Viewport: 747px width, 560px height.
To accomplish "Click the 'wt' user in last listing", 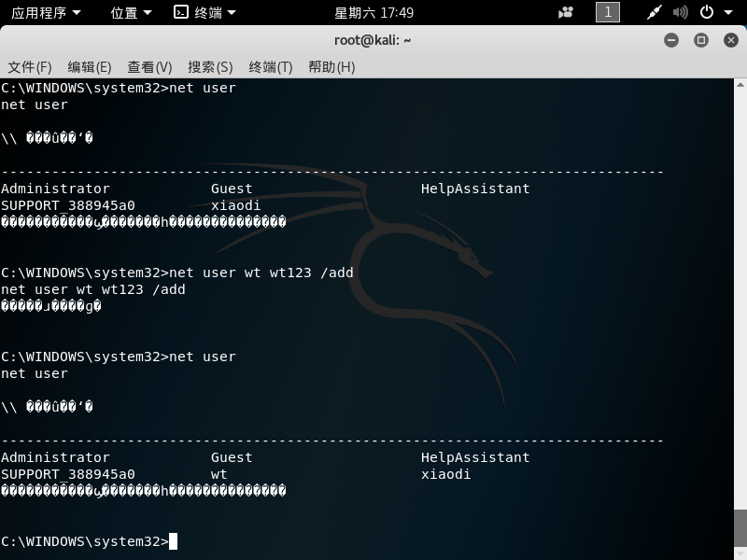I will coord(219,475).
